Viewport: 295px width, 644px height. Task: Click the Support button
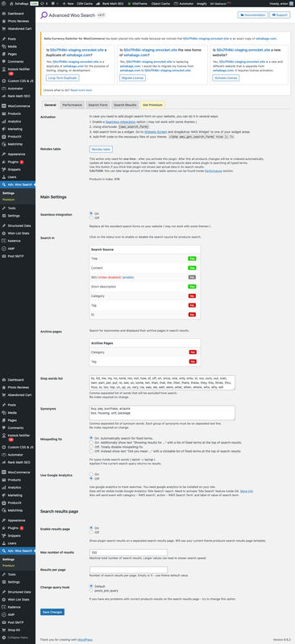[x=280, y=15]
